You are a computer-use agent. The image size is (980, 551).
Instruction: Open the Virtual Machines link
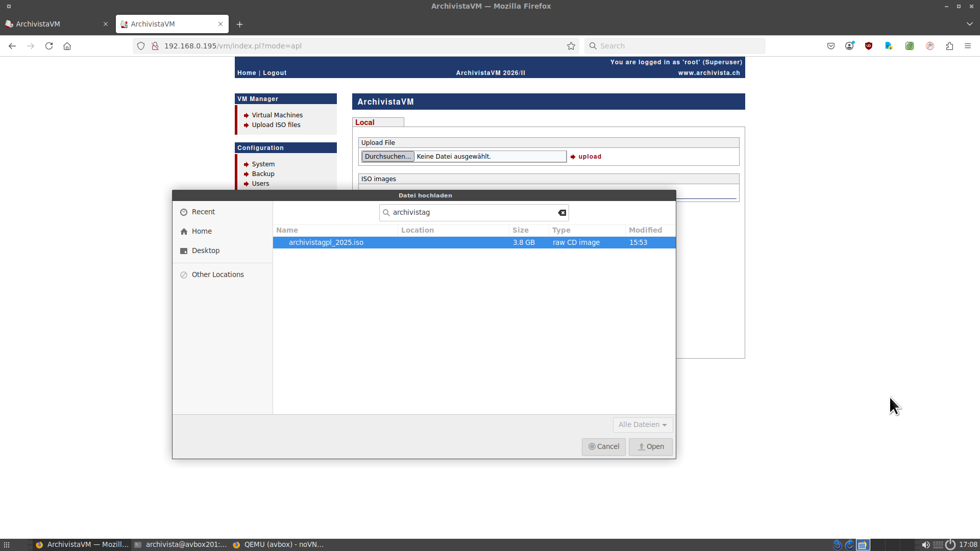[277, 115]
